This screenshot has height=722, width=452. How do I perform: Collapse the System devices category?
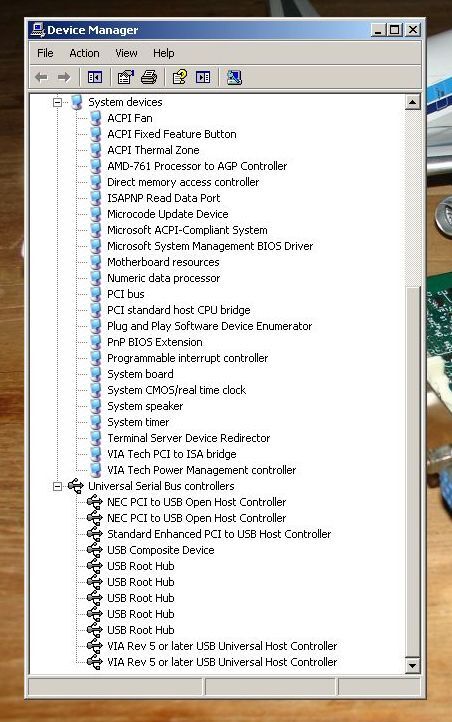tap(57, 102)
